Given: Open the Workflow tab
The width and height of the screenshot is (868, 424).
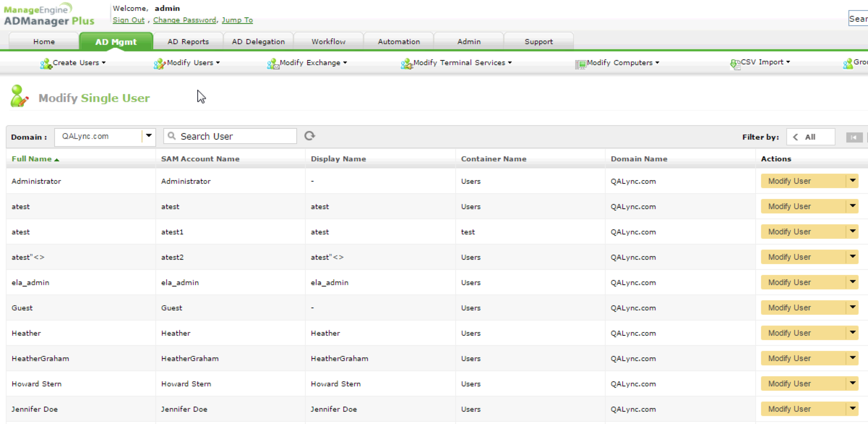Looking at the screenshot, I should 328,42.
